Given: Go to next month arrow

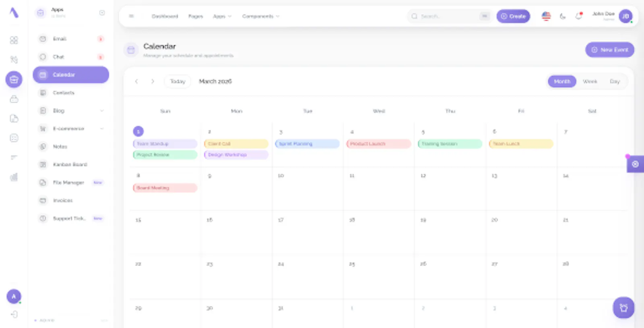Looking at the screenshot, I should (153, 81).
